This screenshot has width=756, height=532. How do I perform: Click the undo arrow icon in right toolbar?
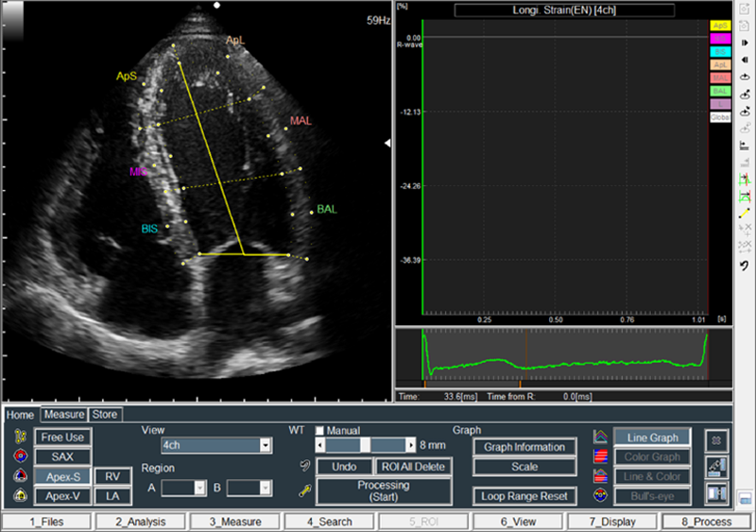pyautogui.click(x=746, y=264)
